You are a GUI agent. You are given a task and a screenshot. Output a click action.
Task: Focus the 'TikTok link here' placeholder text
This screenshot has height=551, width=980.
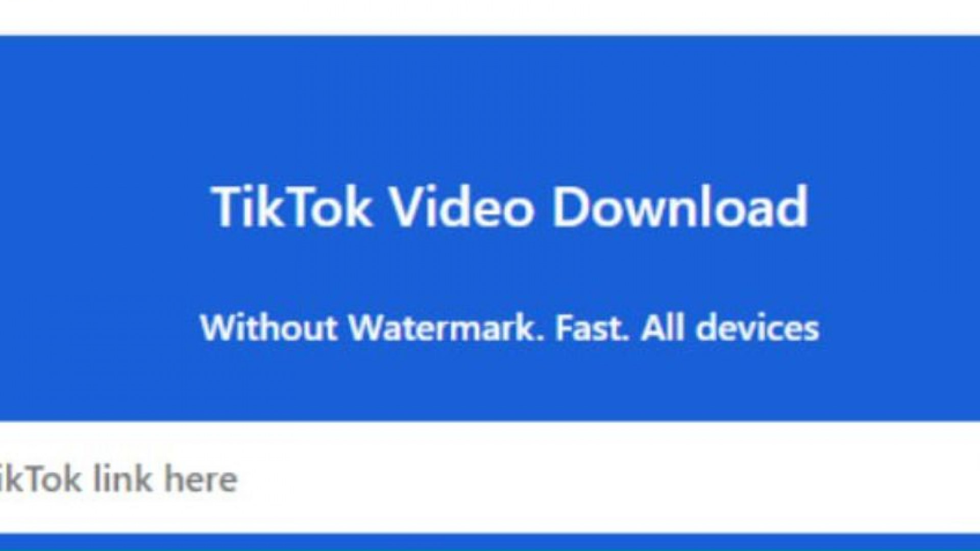point(118,479)
